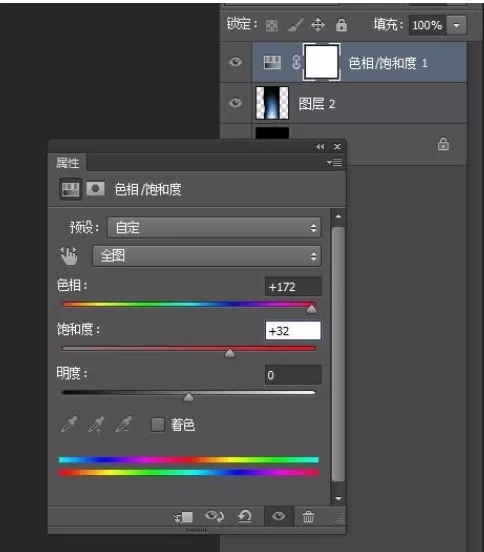Click the adjustment properties icon button
Image resolution: width=484 pixels, height=552 pixels.
(x=70, y=189)
